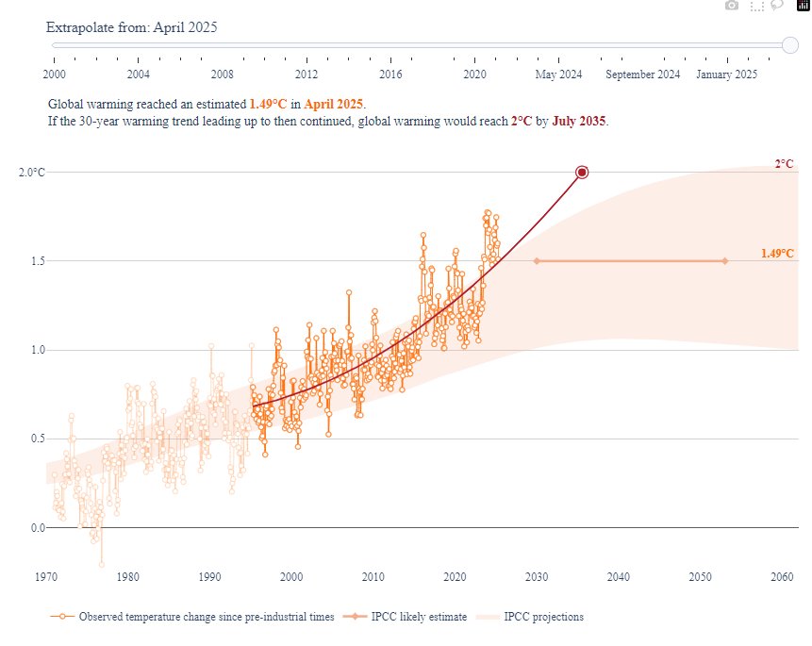Click the IPCC likely estimate legend marker
This screenshot has width=812, height=646.
pyautogui.click(x=357, y=616)
